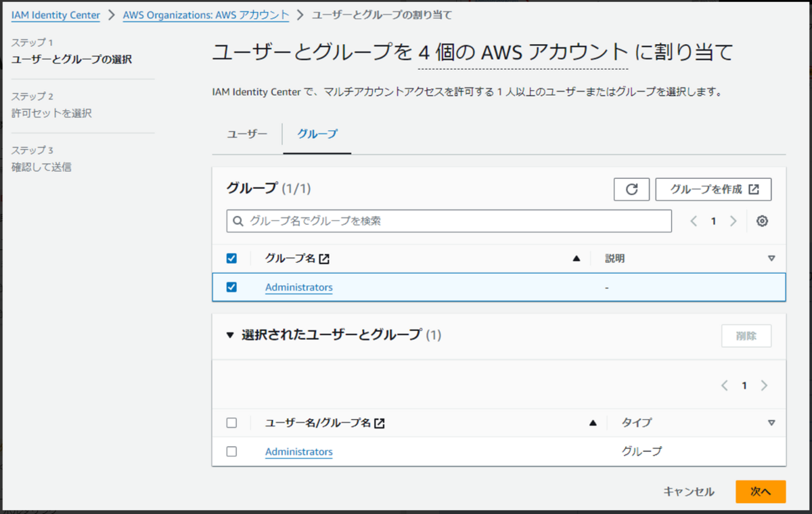Go to next page in グループ table
Screen dimensions: 812x514
[x=733, y=221]
